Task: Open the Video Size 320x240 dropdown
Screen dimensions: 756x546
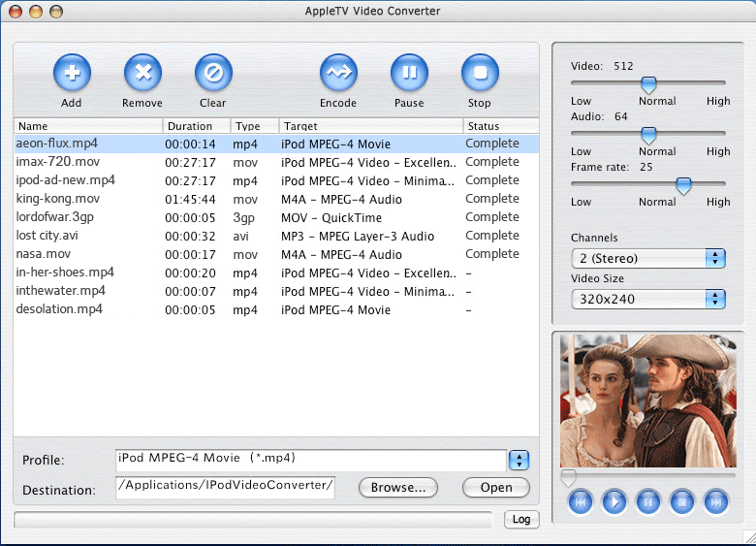Action: pos(648,299)
